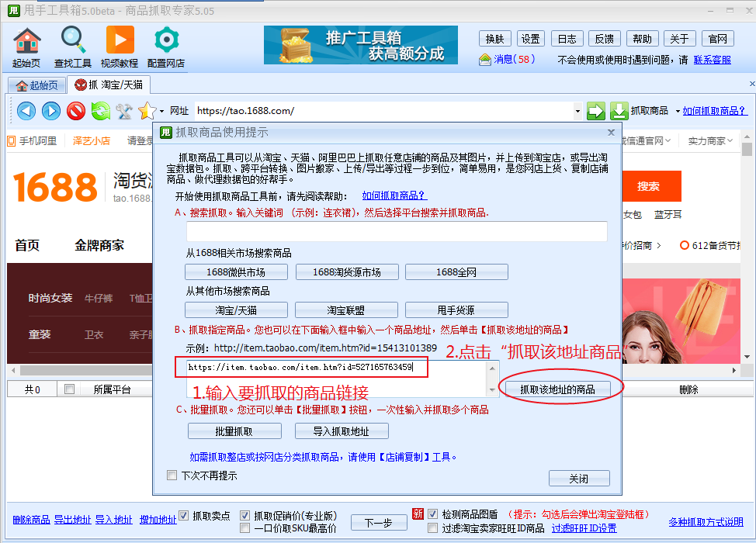756x543 pixels.
Task: Click the page's vertical scrollbar
Action: (x=747, y=233)
